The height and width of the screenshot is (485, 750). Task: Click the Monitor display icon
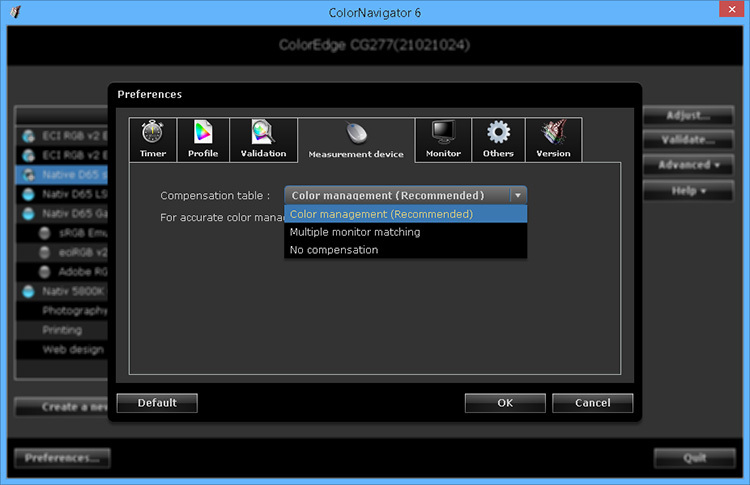click(x=443, y=132)
